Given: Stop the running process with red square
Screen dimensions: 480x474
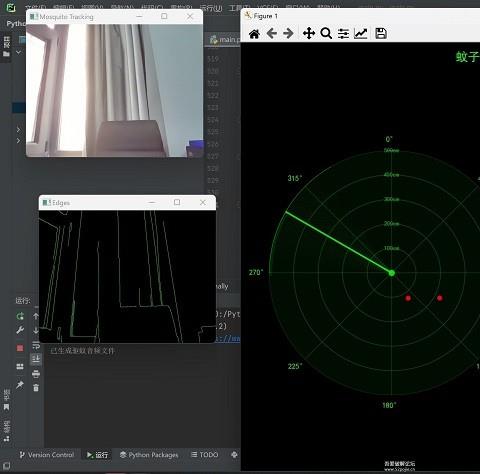Looking at the screenshot, I should tap(20, 348).
